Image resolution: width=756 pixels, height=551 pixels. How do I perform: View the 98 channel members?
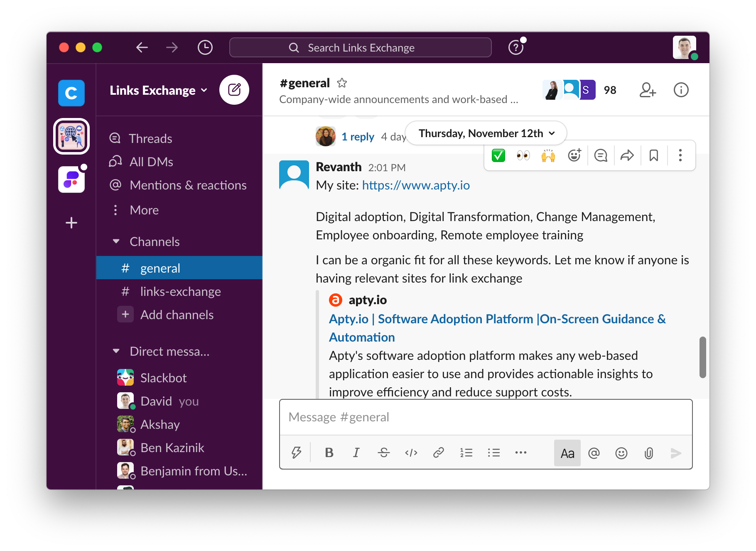(x=580, y=90)
